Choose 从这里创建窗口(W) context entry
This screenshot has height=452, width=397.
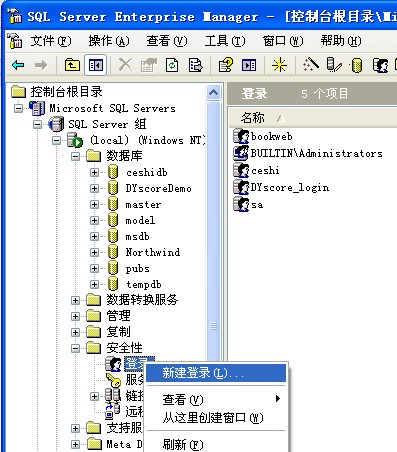(216, 417)
